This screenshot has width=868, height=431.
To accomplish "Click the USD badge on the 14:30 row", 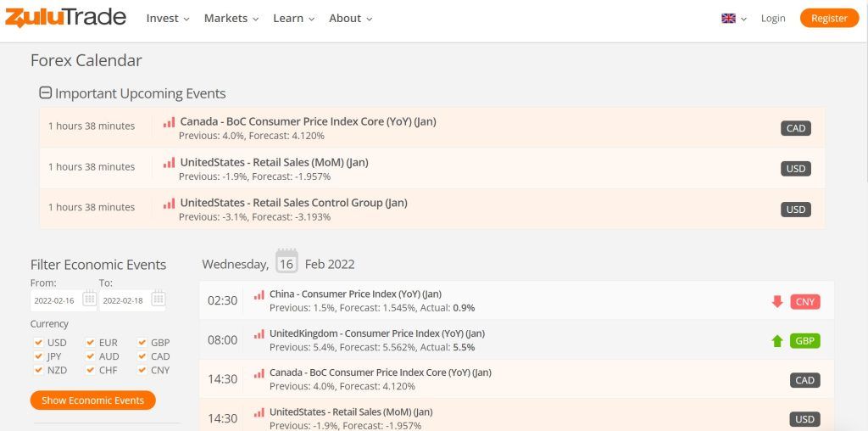I will [805, 419].
